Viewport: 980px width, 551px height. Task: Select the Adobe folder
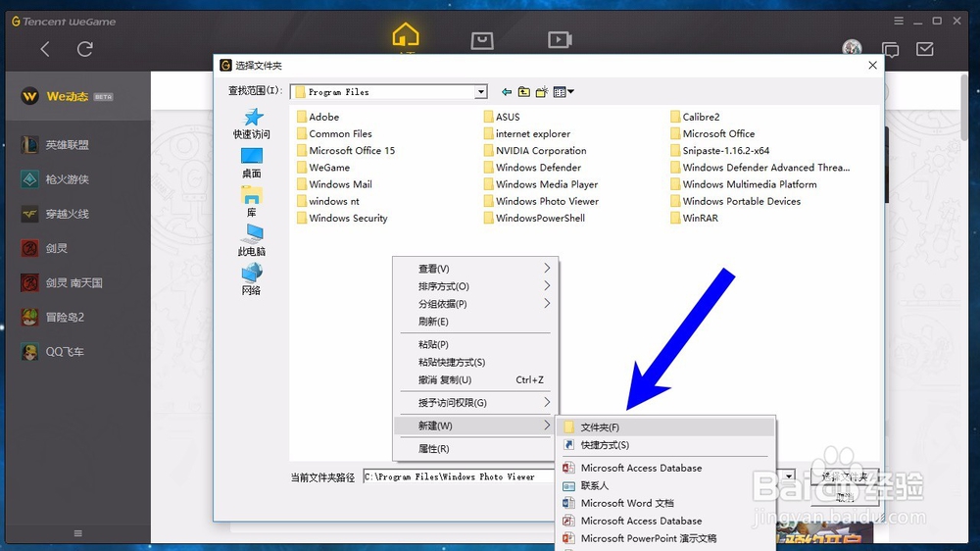(318, 117)
